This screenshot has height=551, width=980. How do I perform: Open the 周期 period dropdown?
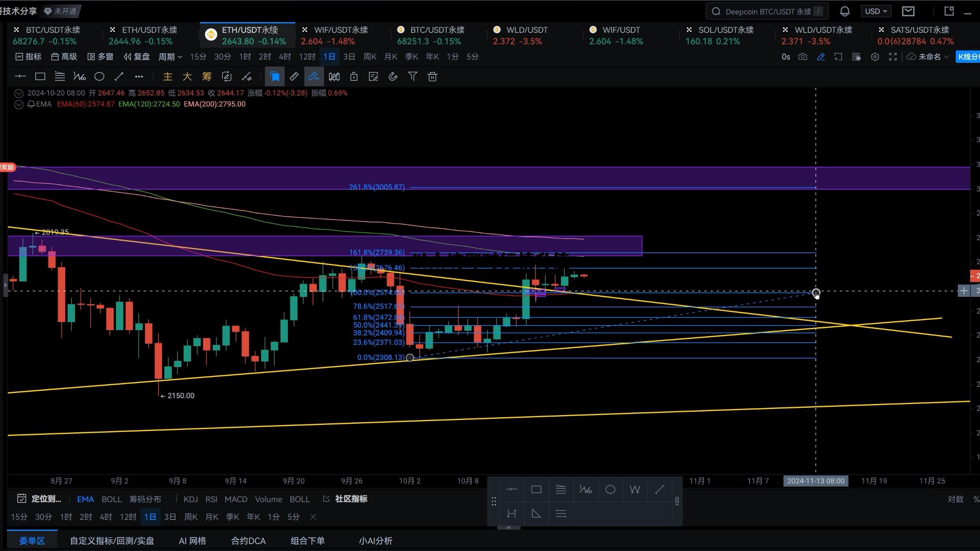170,57
